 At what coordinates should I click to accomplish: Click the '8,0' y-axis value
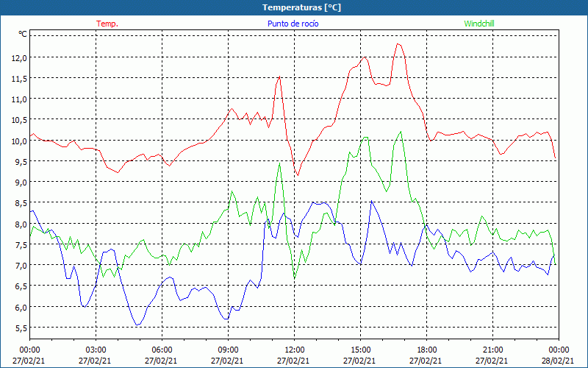click(21, 224)
